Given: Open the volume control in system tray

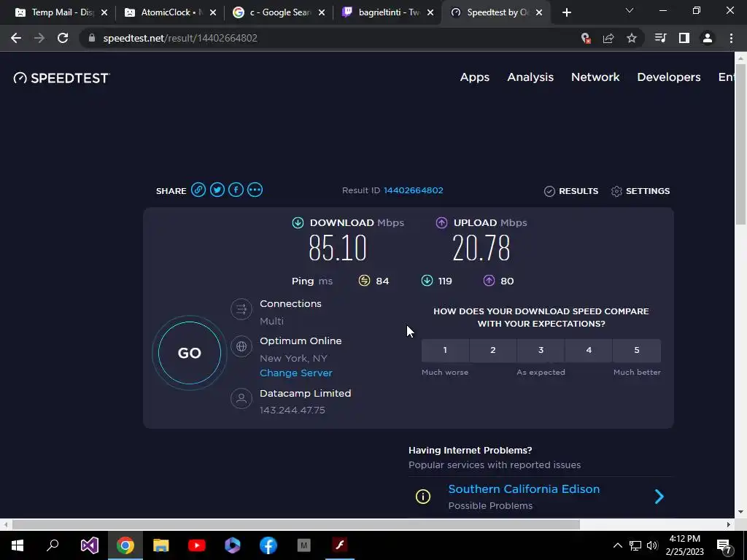Looking at the screenshot, I should [x=652, y=545].
